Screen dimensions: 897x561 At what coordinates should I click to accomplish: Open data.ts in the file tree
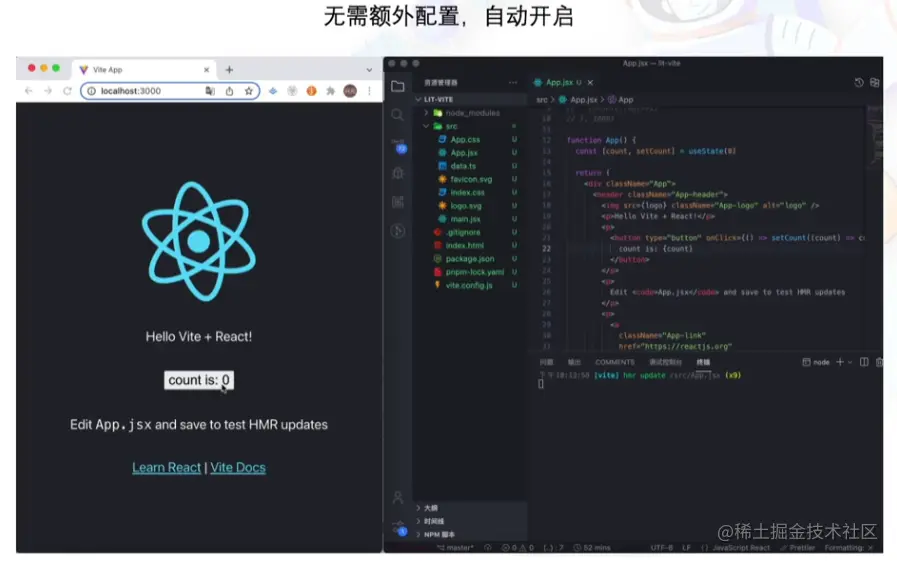[x=463, y=166]
